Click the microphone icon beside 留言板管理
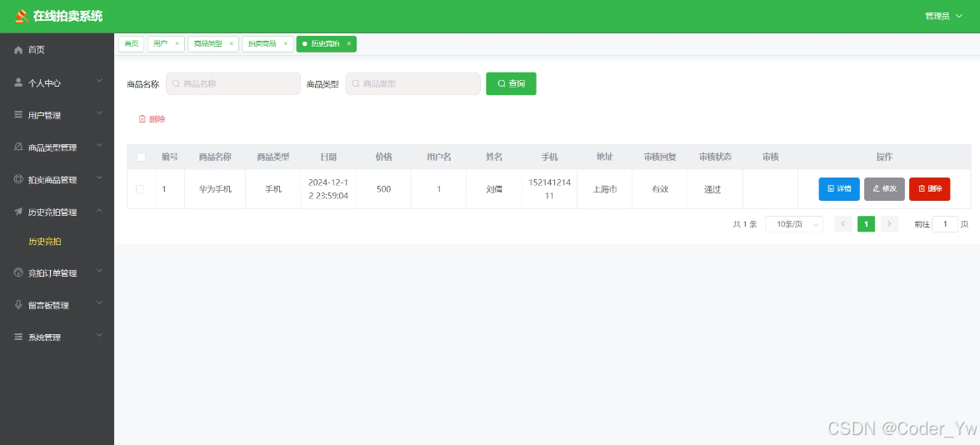980x445 pixels. 18,305
